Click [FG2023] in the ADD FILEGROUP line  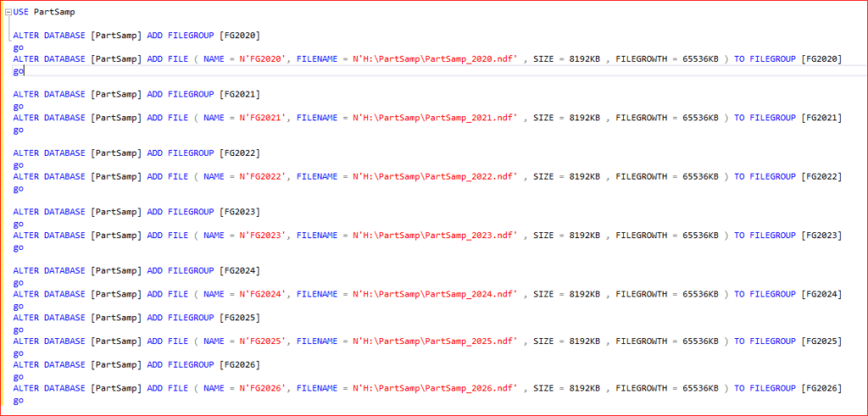pos(239,212)
